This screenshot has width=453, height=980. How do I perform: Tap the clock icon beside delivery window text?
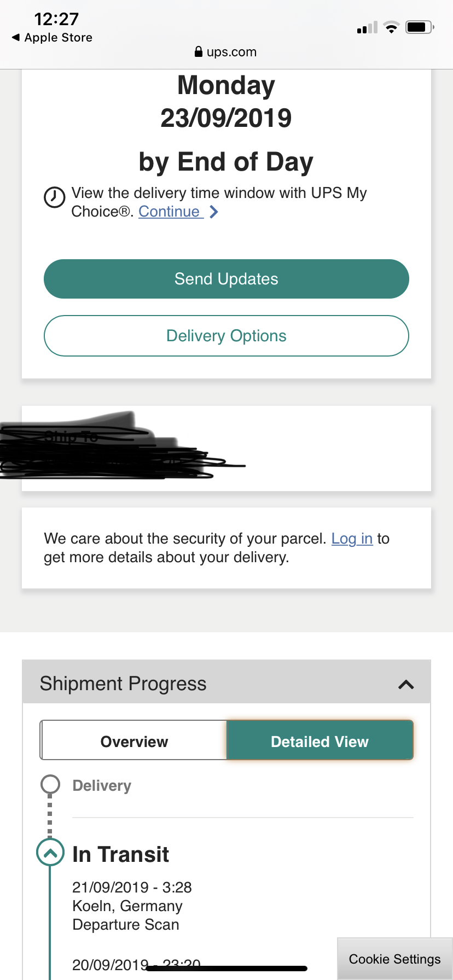click(54, 197)
